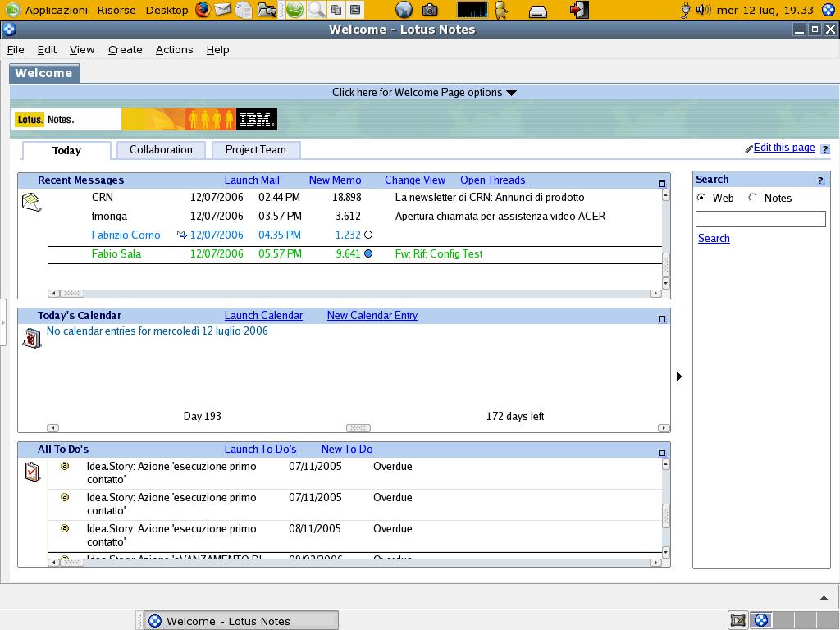Select the first workspace with Lotus icon

click(760, 620)
